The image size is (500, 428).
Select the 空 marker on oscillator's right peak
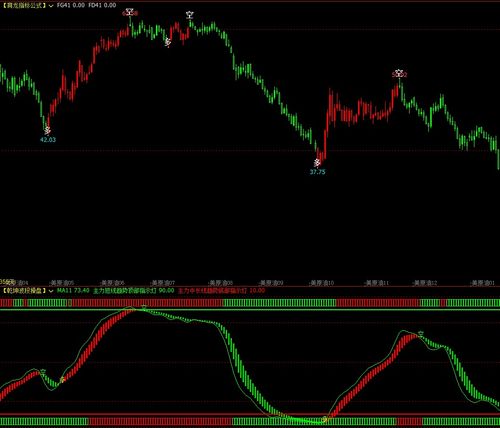(x=421, y=333)
